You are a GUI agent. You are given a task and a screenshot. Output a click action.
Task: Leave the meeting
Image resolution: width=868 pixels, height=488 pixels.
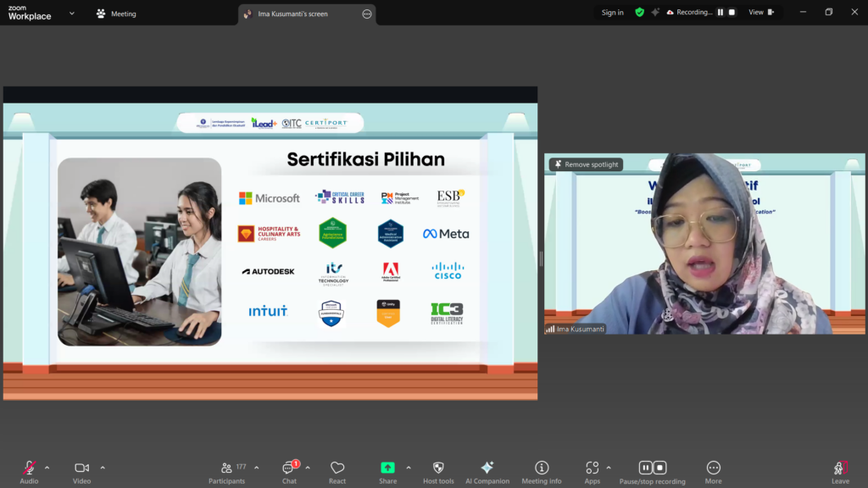pos(840,473)
